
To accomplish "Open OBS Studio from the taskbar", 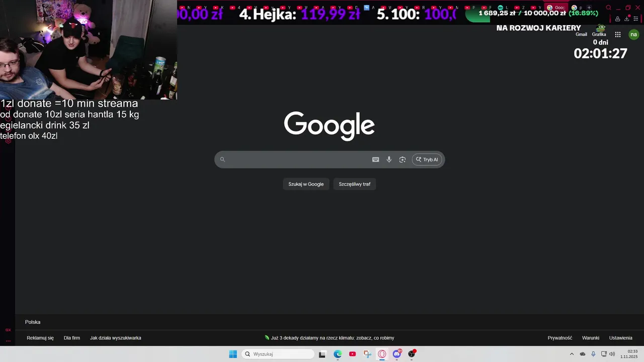I will click(412, 354).
